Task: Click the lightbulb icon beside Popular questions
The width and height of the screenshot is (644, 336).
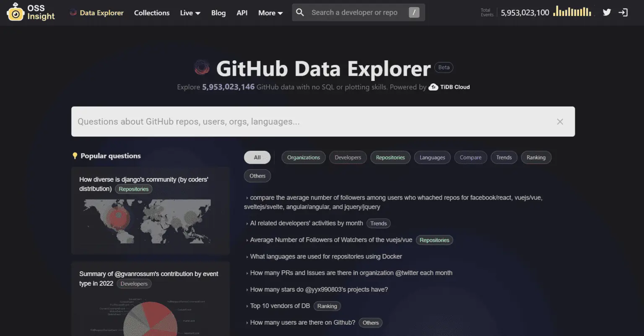Action: point(75,156)
